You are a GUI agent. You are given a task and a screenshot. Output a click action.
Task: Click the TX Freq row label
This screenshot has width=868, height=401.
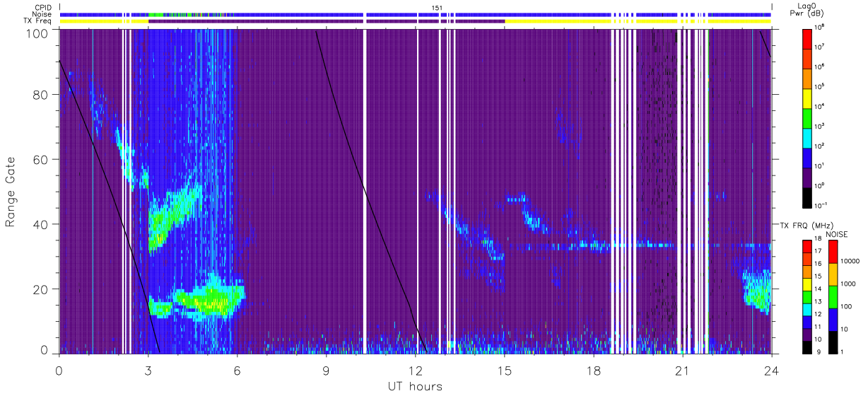tap(38, 21)
